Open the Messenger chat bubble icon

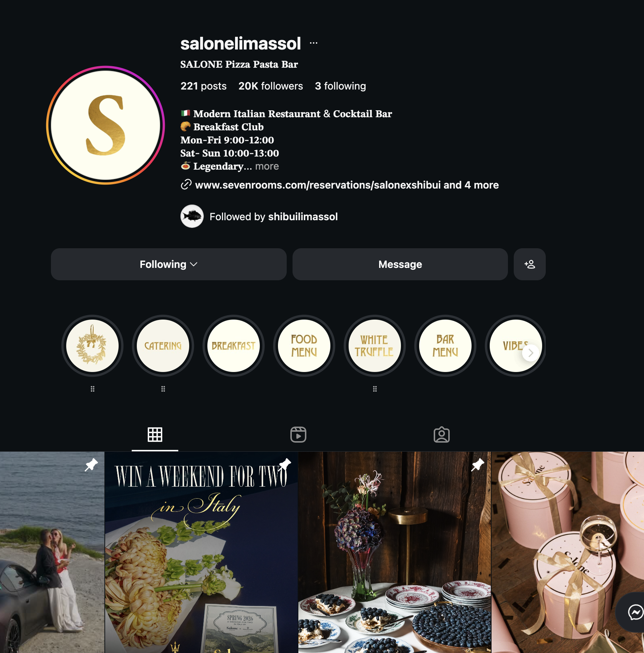coord(635,612)
